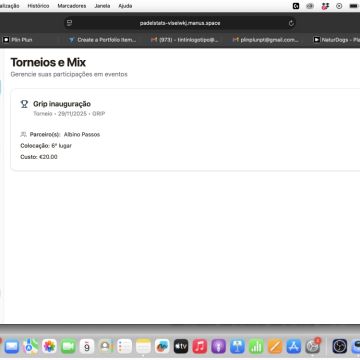This screenshot has height=360, width=360.
Task: Open the OBS app from the dock
Action: (x=340, y=346)
